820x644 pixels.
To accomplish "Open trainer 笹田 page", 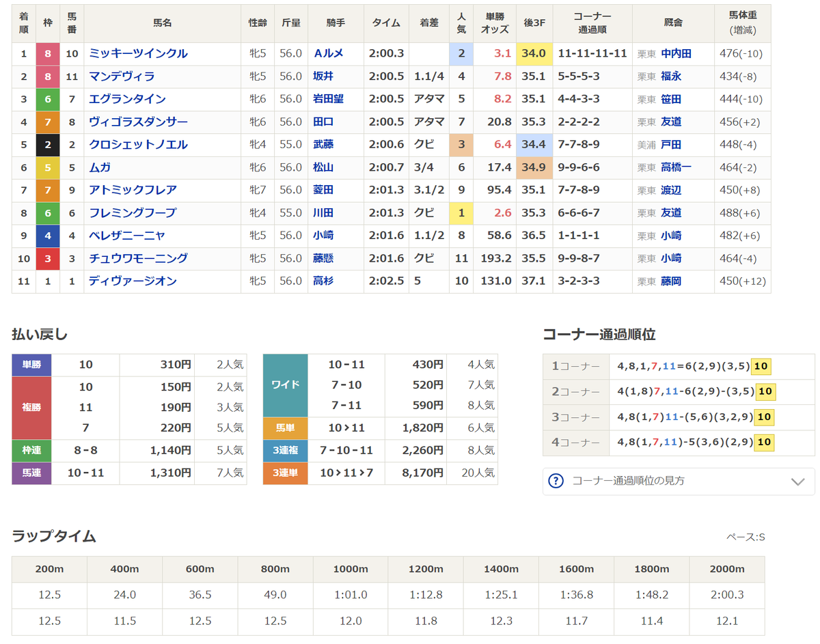I will tap(671, 99).
